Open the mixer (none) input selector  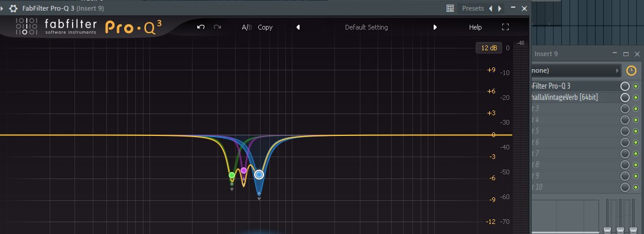click(x=576, y=70)
